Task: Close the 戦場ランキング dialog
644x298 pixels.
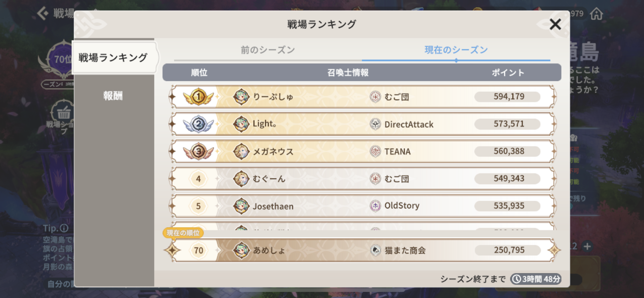Action: (555, 24)
